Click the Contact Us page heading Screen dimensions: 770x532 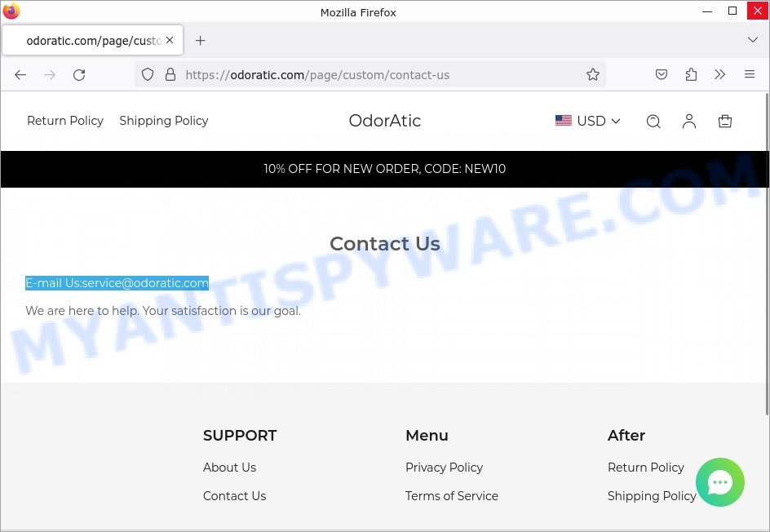point(384,244)
